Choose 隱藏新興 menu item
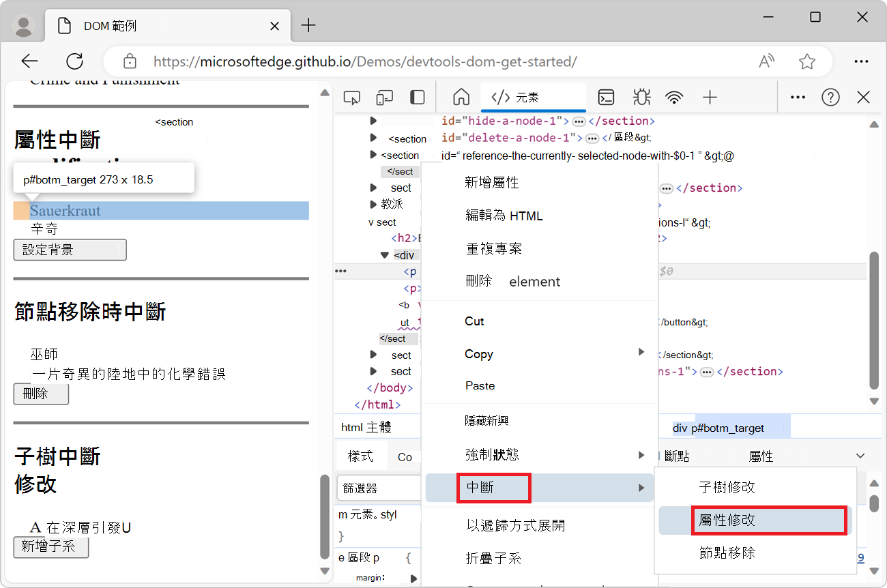The image size is (887, 588). point(540,421)
